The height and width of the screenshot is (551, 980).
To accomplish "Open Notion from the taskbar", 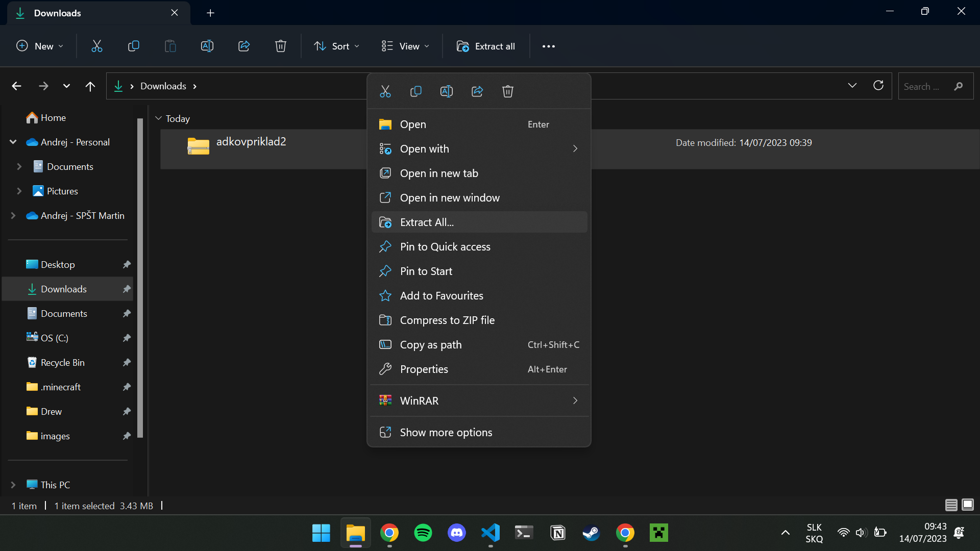I will coord(558,533).
